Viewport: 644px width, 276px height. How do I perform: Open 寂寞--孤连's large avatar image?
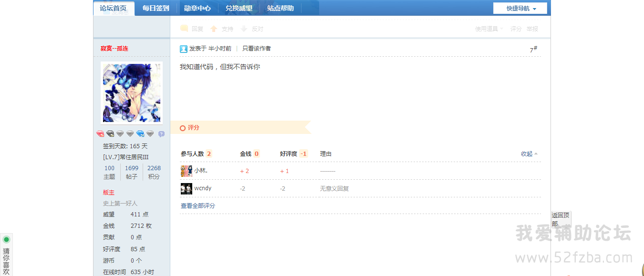pos(132,93)
